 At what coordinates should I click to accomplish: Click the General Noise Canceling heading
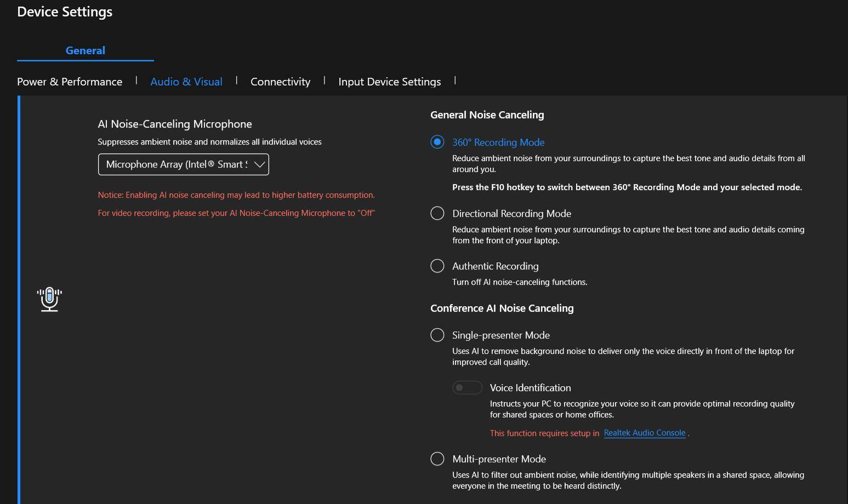click(487, 115)
